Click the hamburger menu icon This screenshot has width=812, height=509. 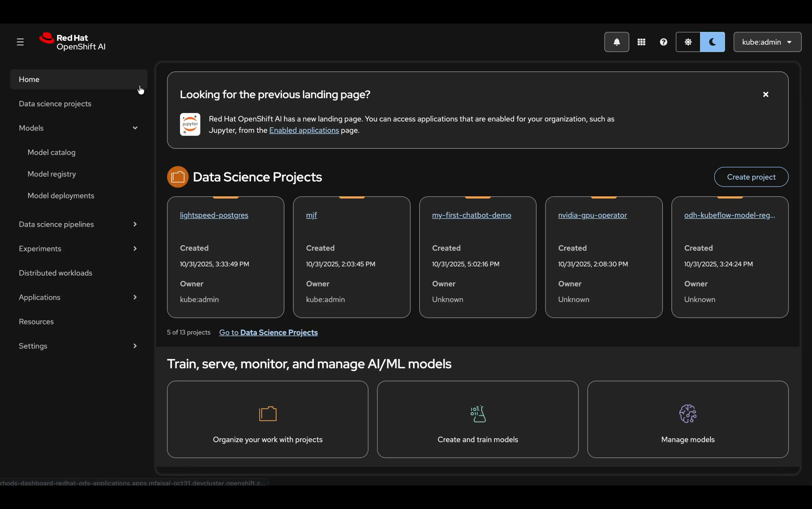tap(20, 42)
